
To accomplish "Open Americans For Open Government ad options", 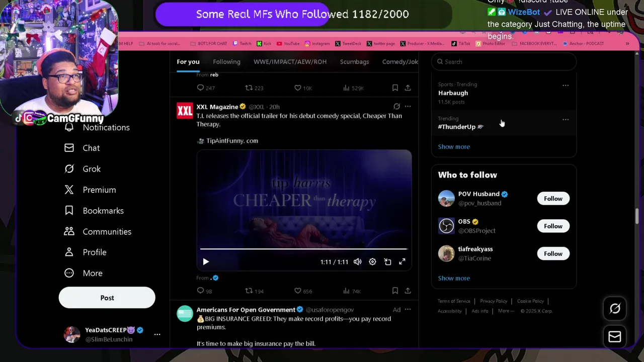I will point(408,310).
